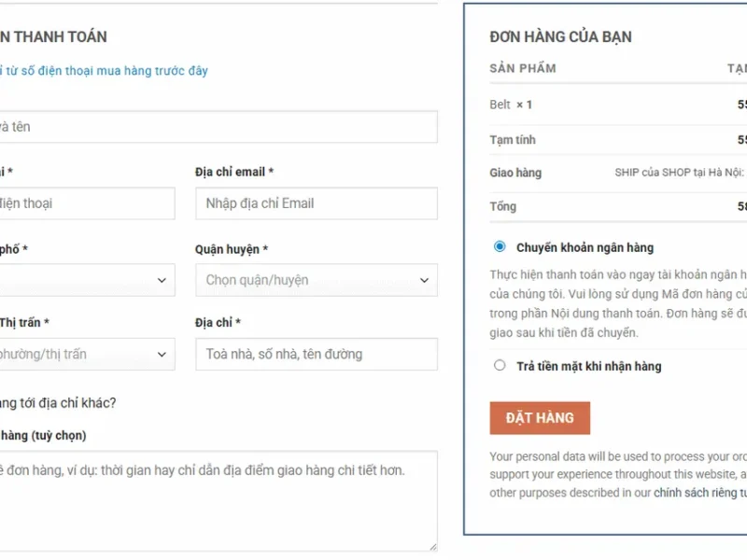Click the Tổng order total row
This screenshot has width=747, height=560.
pos(504,206)
